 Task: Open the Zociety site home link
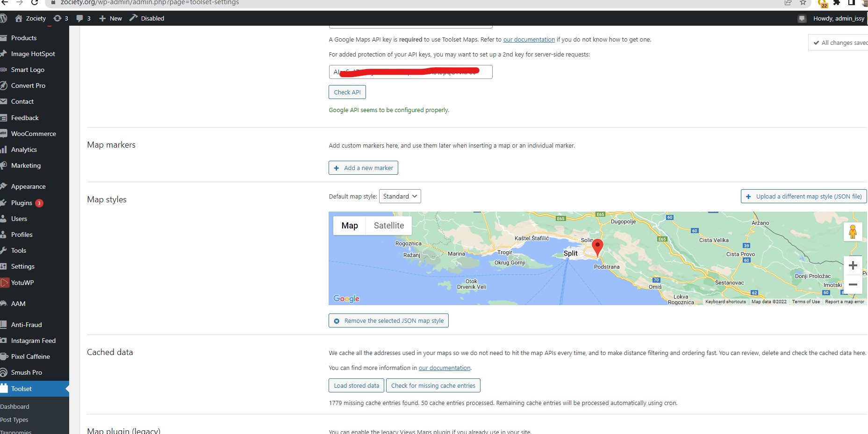pyautogui.click(x=30, y=18)
